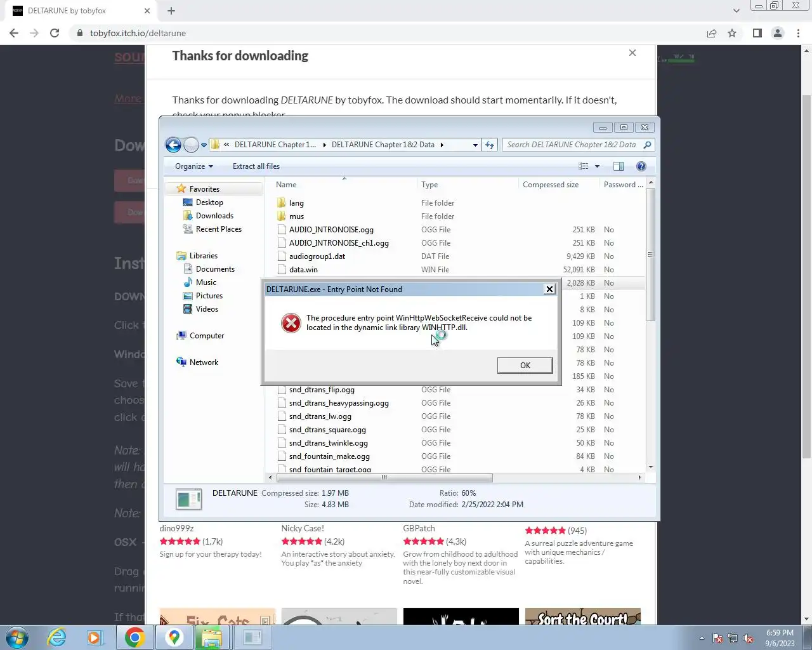
Task: Click the Chrome address bar URL
Action: [138, 33]
